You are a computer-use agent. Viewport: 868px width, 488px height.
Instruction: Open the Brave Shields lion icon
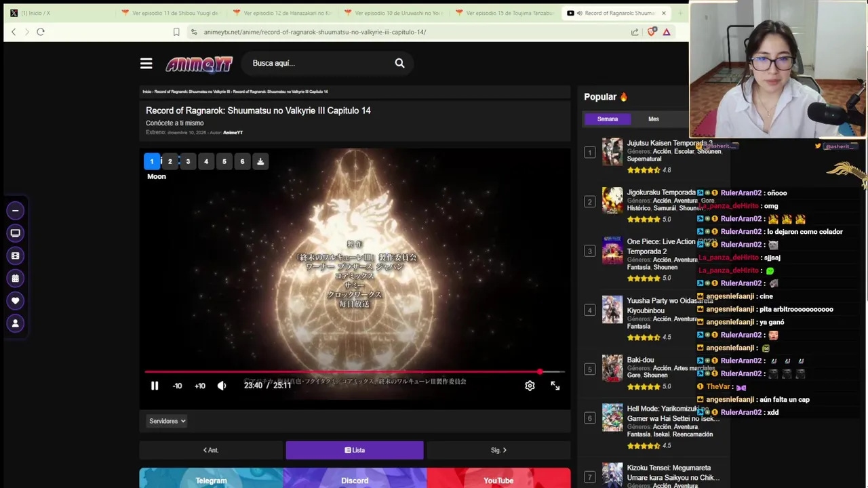click(652, 32)
